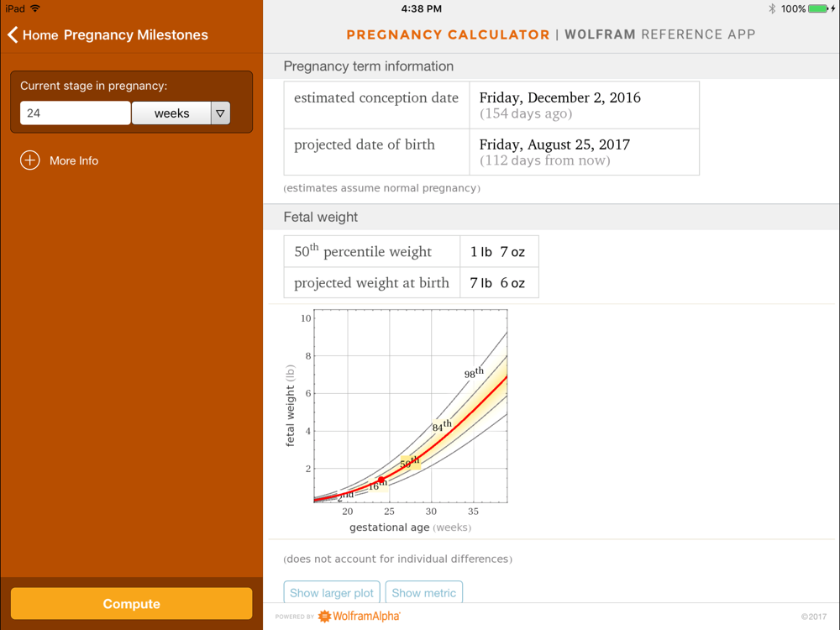Tap the 'Current stage in pregnancy:' label

pos(94,86)
